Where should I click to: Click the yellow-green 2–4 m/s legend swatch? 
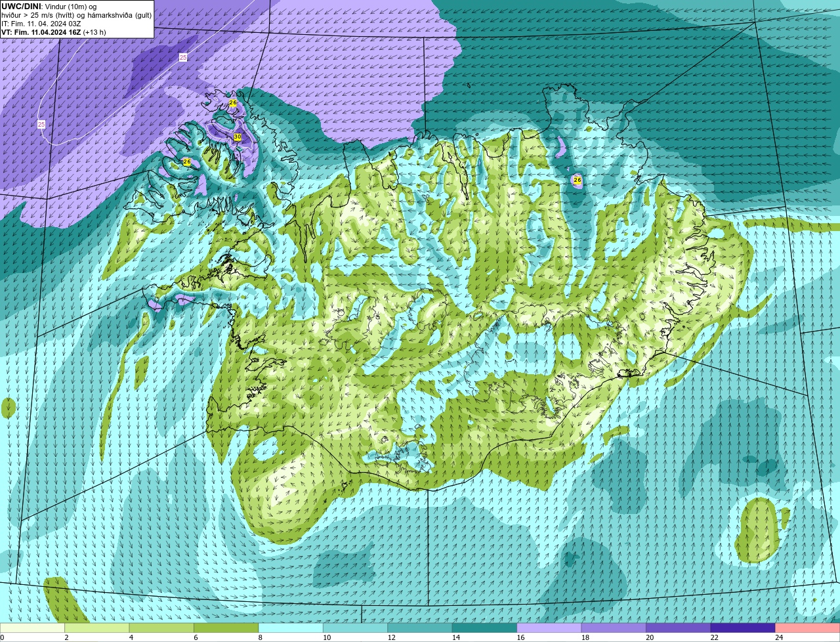coord(98,628)
